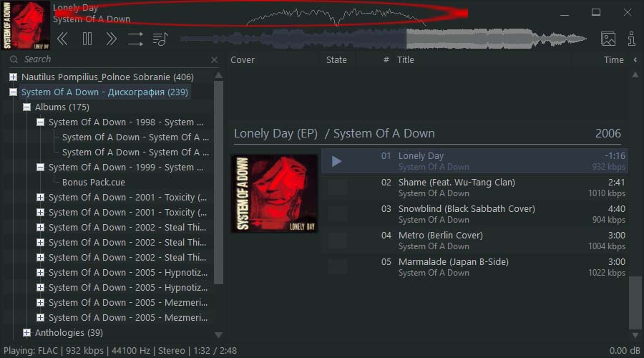The height and width of the screenshot is (358, 644).
Task: Expand Nautilus Pompilius_Polnoe Sobranie node
Action: (x=13, y=77)
